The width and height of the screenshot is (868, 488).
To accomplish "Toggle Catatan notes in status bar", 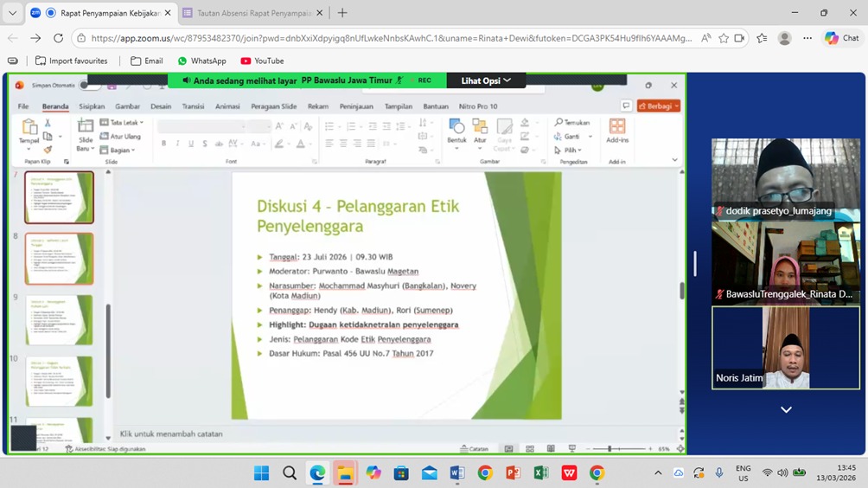I will click(x=475, y=449).
